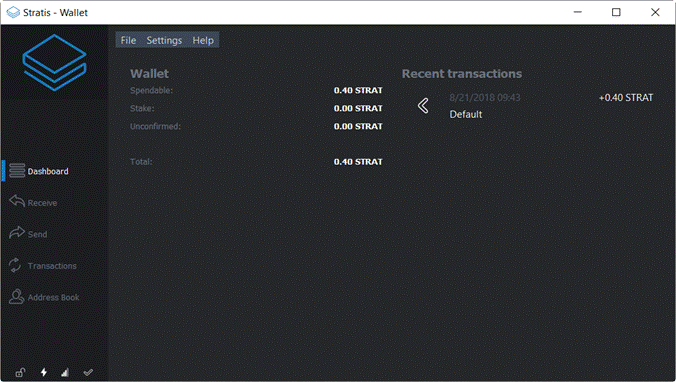This screenshot has height=382, width=676.
Task: Click the Recent transactions heading
Action: pyautogui.click(x=462, y=74)
